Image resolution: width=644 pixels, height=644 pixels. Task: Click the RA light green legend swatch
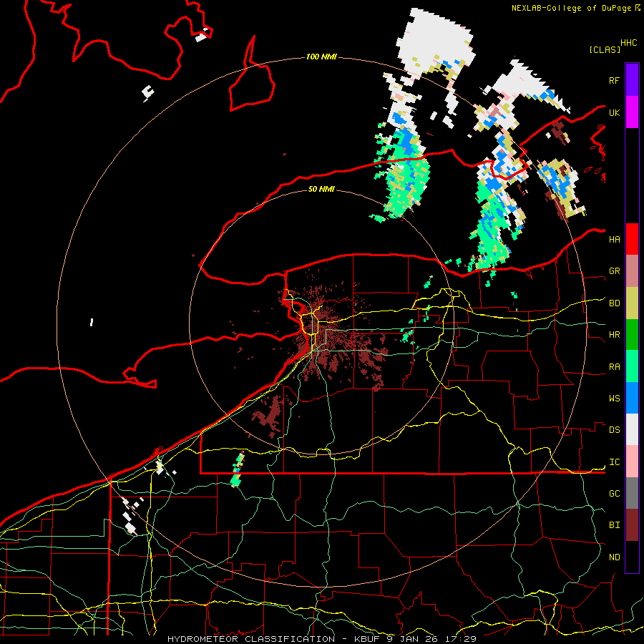click(632, 366)
